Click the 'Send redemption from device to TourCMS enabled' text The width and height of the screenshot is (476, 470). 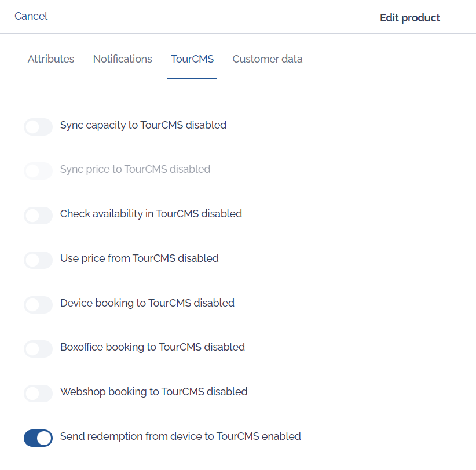[x=181, y=436]
